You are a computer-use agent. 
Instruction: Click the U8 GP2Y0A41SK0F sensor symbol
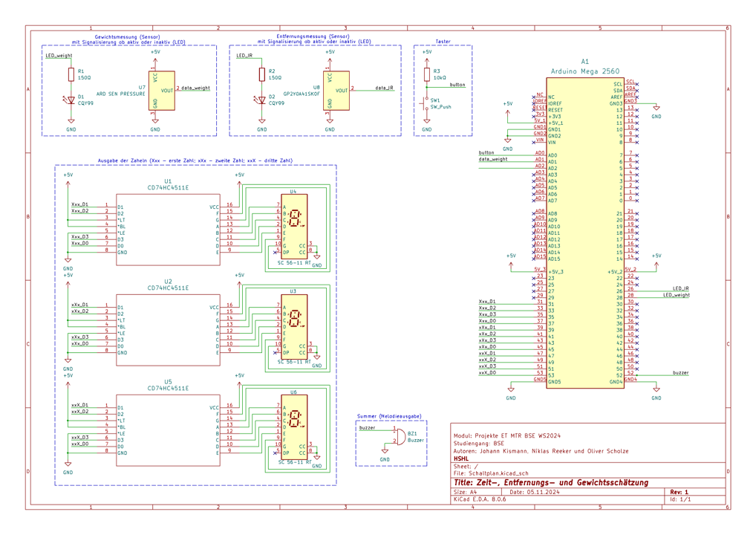(x=337, y=91)
